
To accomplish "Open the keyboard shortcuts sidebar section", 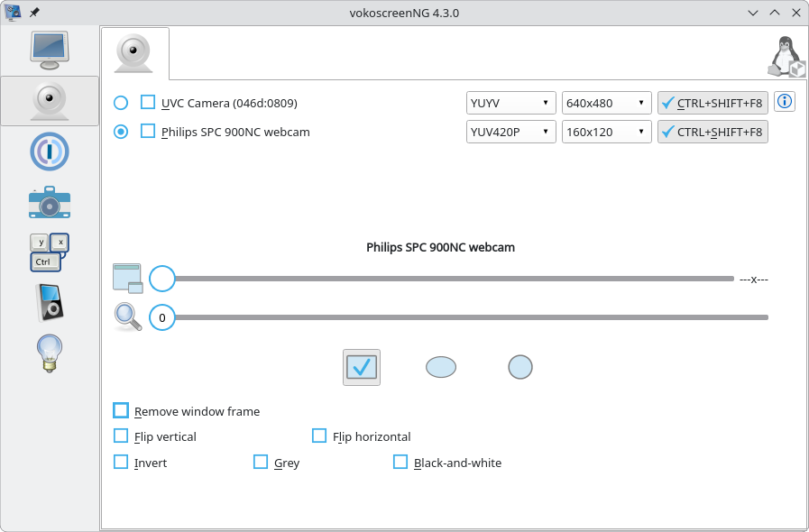I will [49, 252].
